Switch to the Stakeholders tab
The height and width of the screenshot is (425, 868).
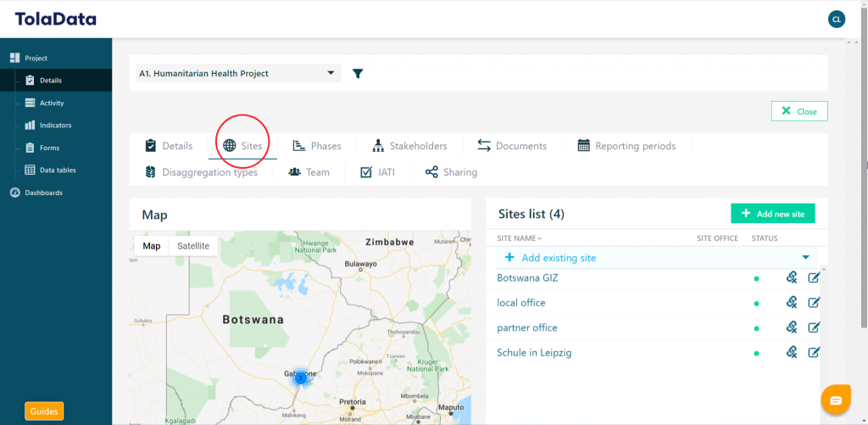[409, 146]
